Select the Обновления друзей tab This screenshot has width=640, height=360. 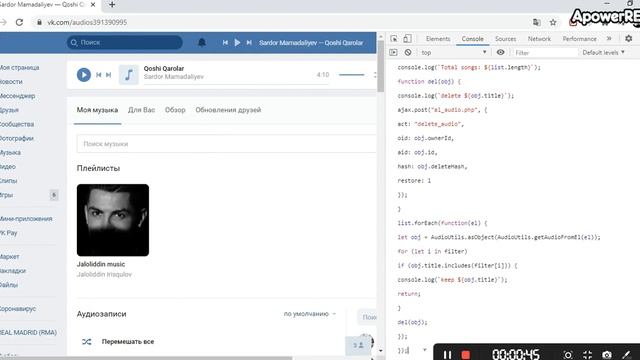(228, 110)
